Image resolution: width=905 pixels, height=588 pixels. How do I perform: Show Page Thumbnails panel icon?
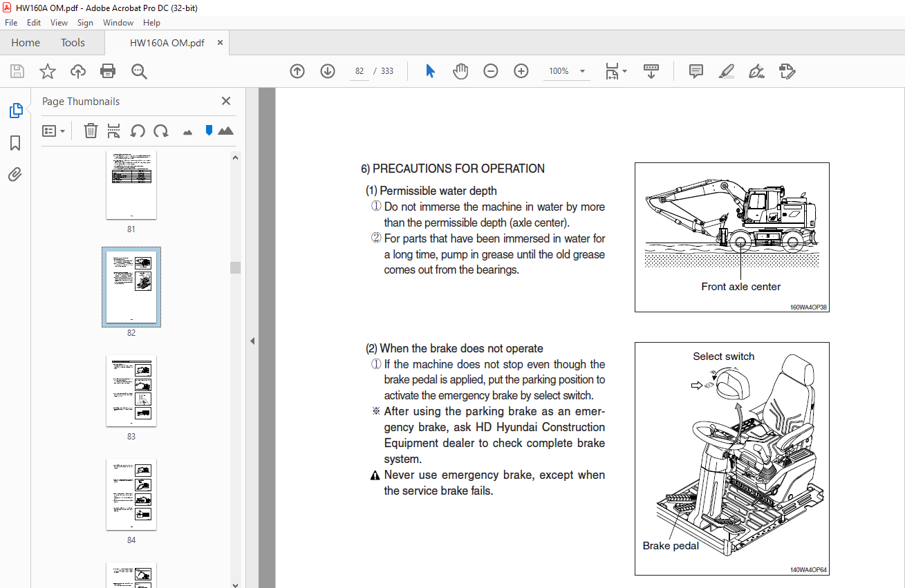click(15, 110)
